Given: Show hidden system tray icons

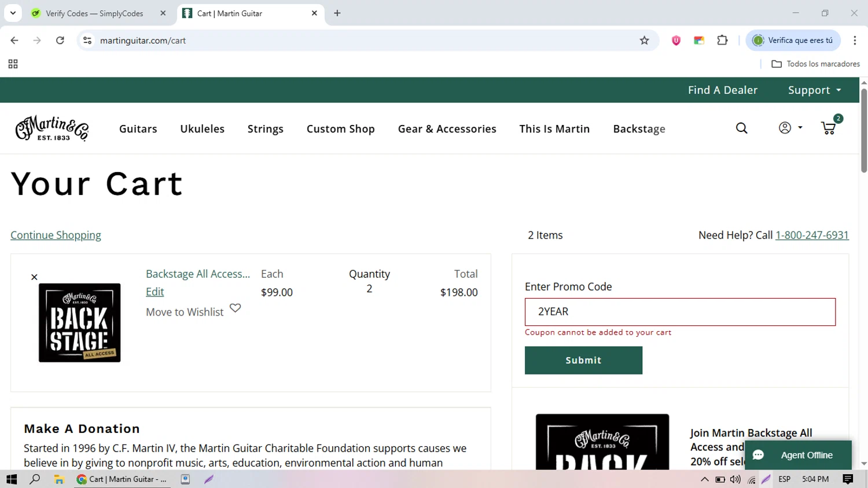Looking at the screenshot, I should (x=704, y=479).
